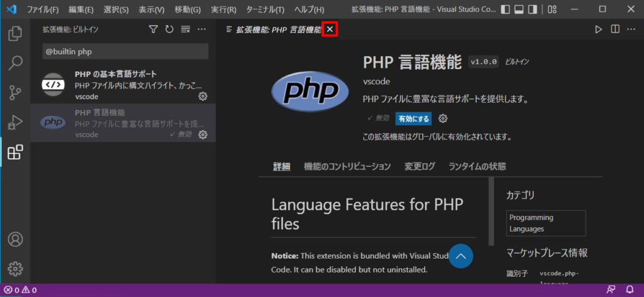The image size is (644, 297).
Task: Click the 有効にする button
Action: point(414,119)
